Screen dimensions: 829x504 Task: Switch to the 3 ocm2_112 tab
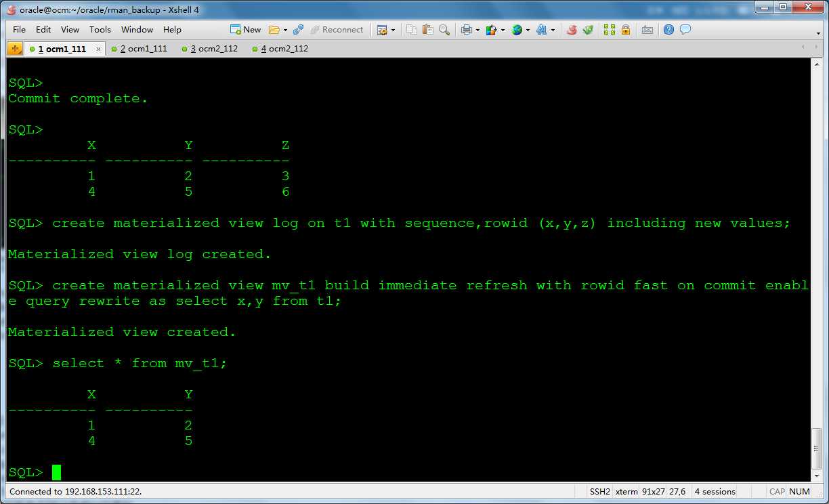[x=209, y=49]
